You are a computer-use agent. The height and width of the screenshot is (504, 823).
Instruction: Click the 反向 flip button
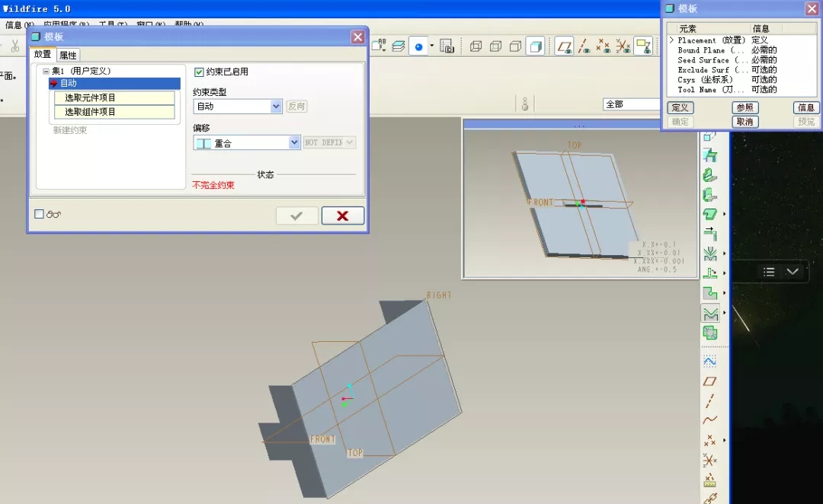(296, 106)
